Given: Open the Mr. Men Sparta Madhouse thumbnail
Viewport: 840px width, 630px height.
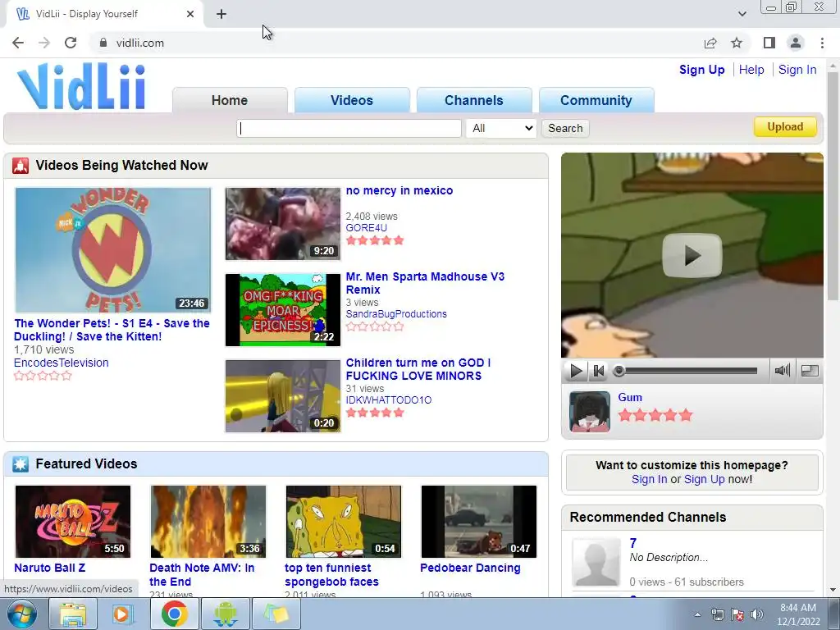Looking at the screenshot, I should [x=283, y=309].
